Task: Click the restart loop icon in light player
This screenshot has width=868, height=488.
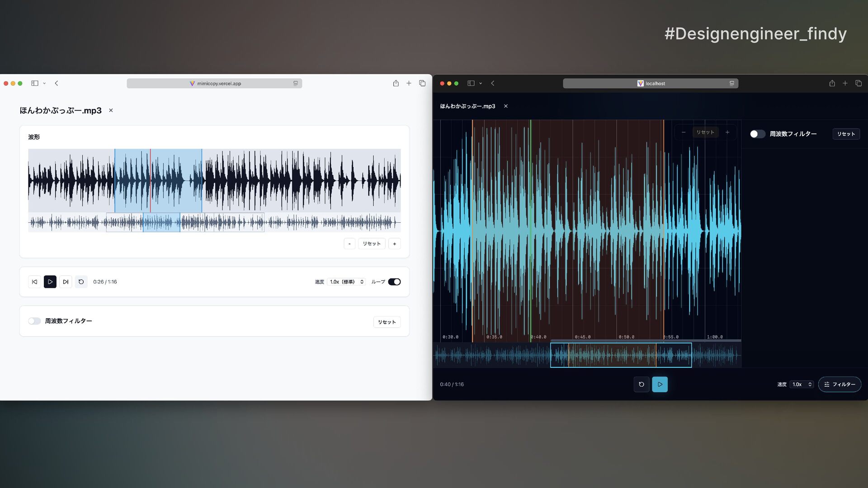Action: coord(81,282)
